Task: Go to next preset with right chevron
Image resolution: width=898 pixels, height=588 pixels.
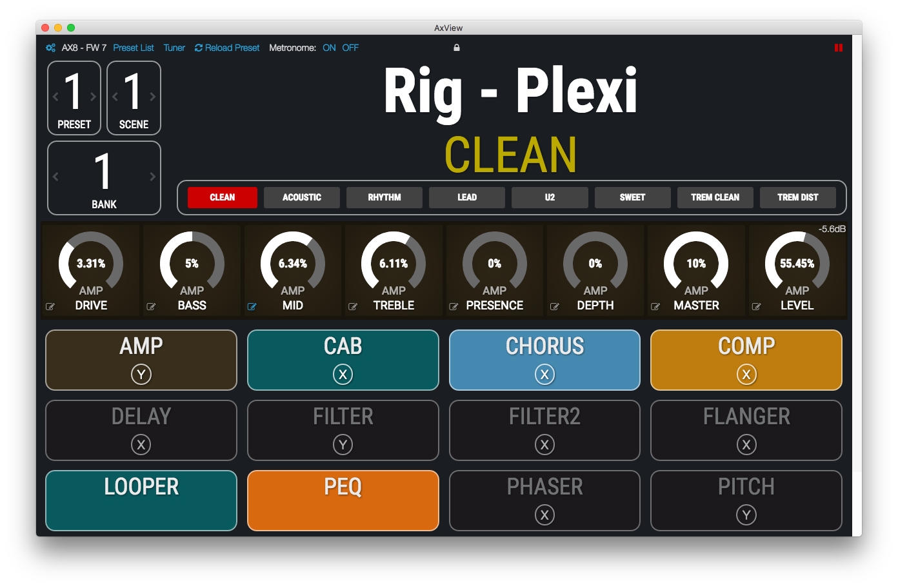Action: pos(93,97)
